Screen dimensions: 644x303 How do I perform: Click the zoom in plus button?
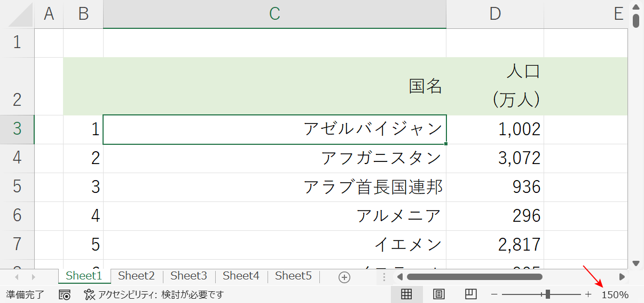click(588, 294)
